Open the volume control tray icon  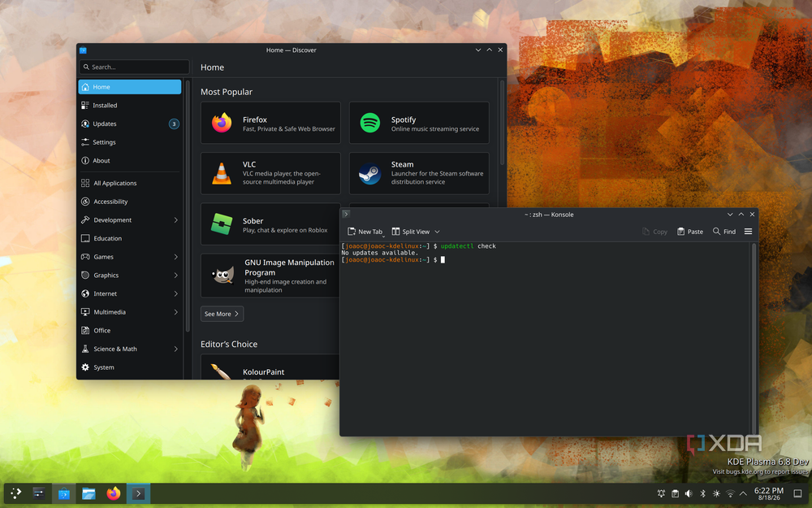[x=689, y=494]
